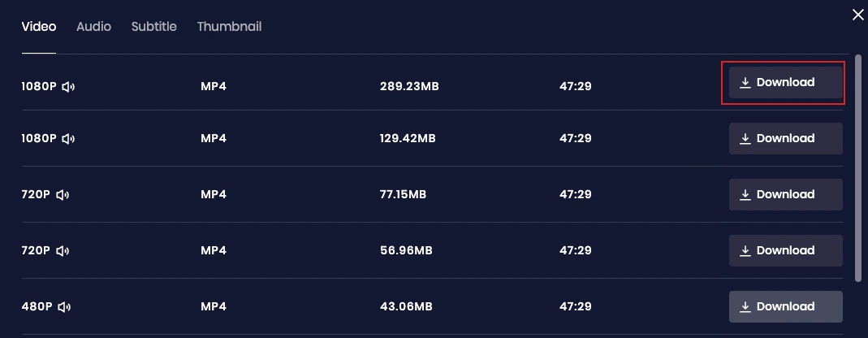Show the Thumbnail tab
The width and height of the screenshot is (868, 338).
(229, 27)
